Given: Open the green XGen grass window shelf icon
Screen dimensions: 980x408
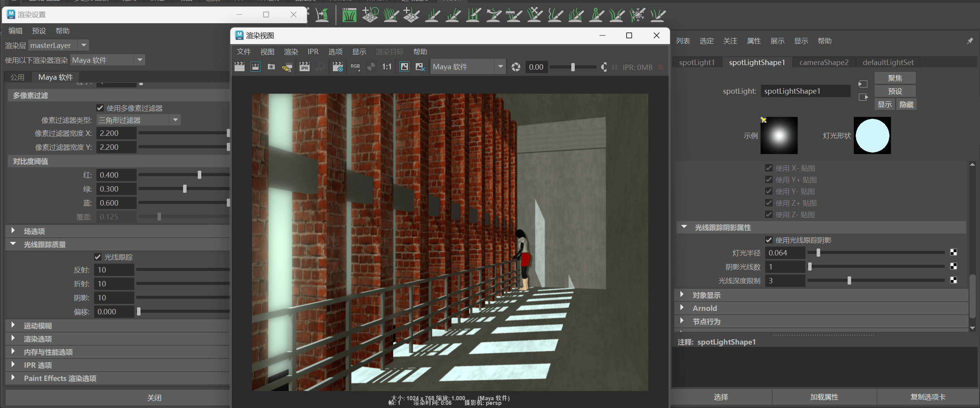Looking at the screenshot, I should click(349, 15).
